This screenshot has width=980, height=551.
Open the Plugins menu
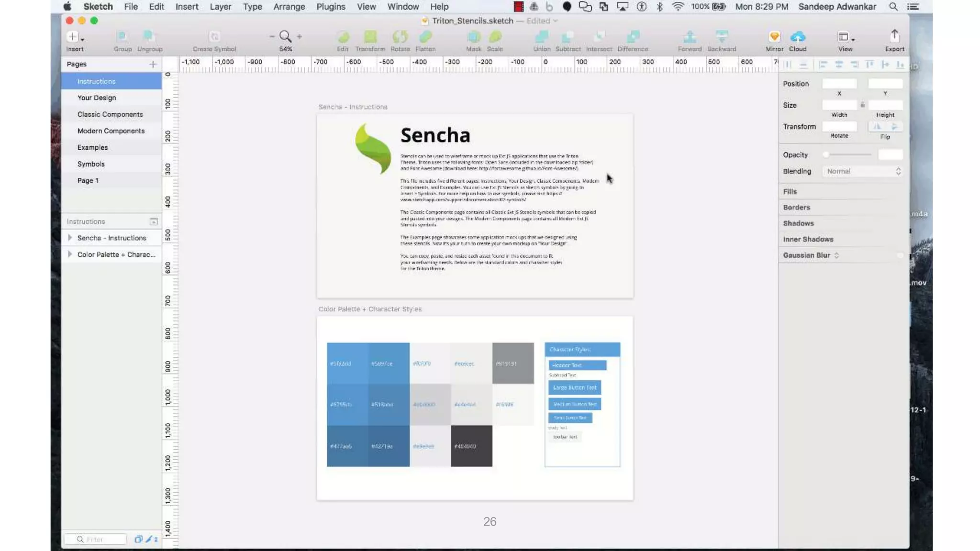pyautogui.click(x=331, y=7)
